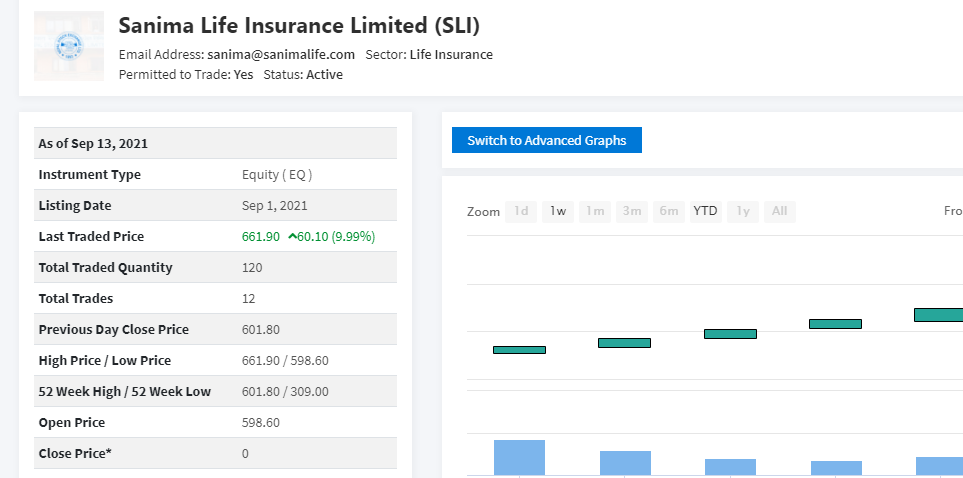Click the third volume bar on the chart
The height and width of the screenshot is (478, 963).
click(x=730, y=467)
